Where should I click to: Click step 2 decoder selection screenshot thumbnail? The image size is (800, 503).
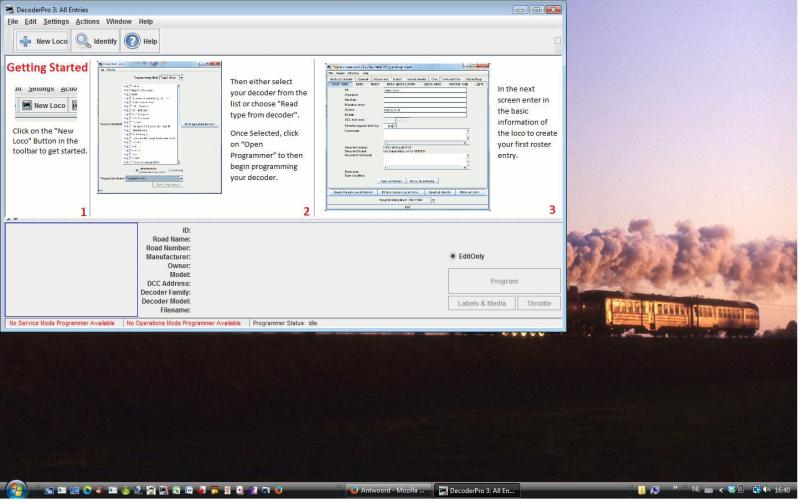click(x=160, y=128)
